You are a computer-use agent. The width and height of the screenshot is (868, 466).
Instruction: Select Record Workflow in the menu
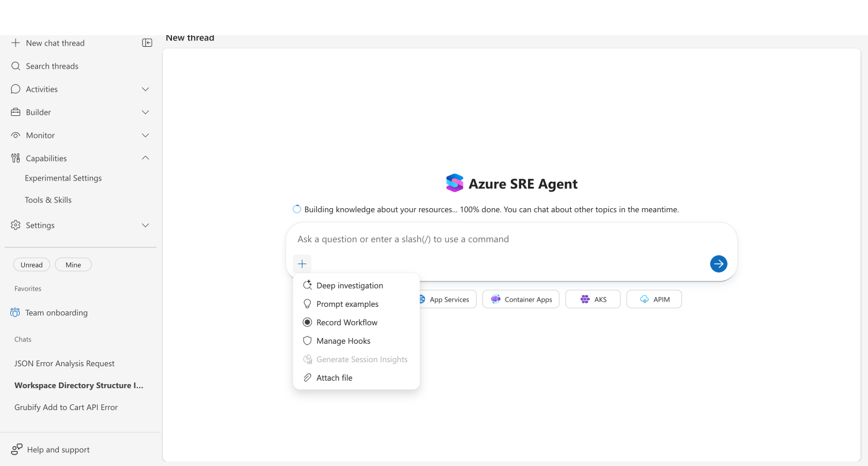click(x=356, y=322)
